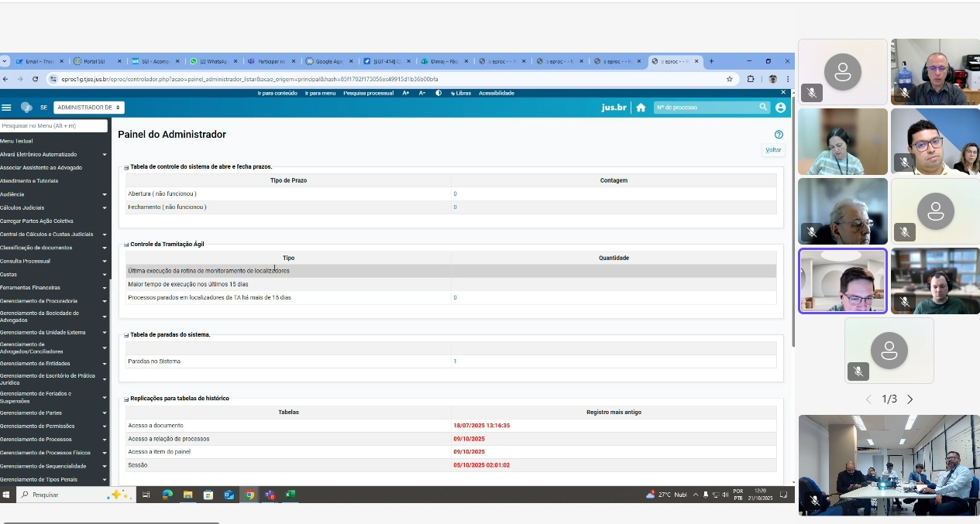
Task: Click the home icon next to jus.br
Action: (641, 108)
